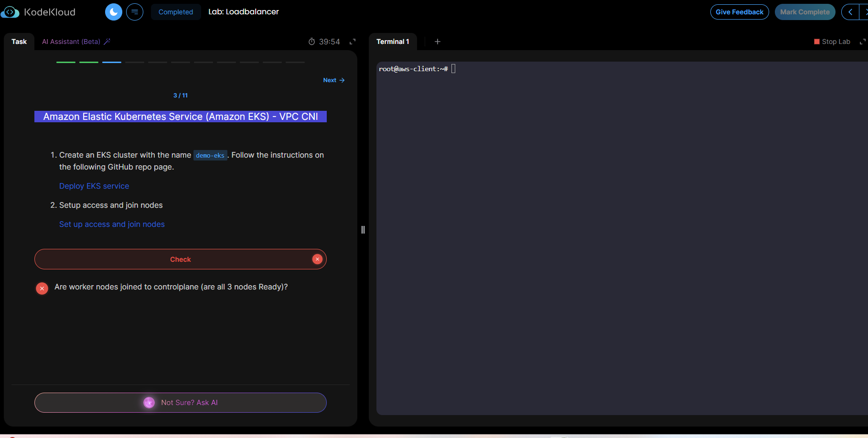
Task: Click the Lab: Loadbalancer title
Action: tap(244, 12)
